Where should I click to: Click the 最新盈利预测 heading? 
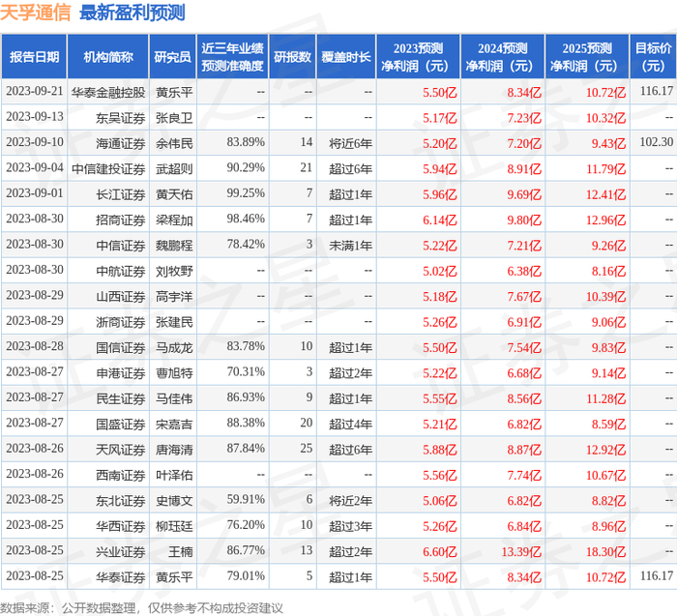point(132,13)
